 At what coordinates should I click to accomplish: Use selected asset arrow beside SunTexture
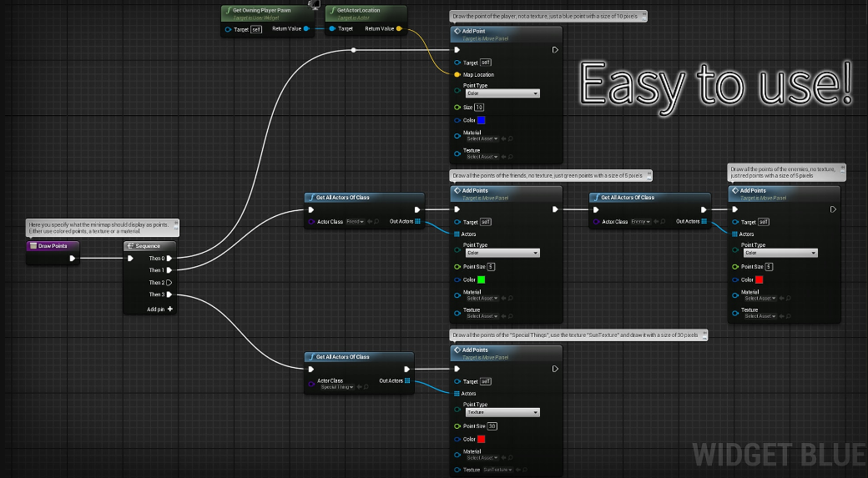(518, 470)
